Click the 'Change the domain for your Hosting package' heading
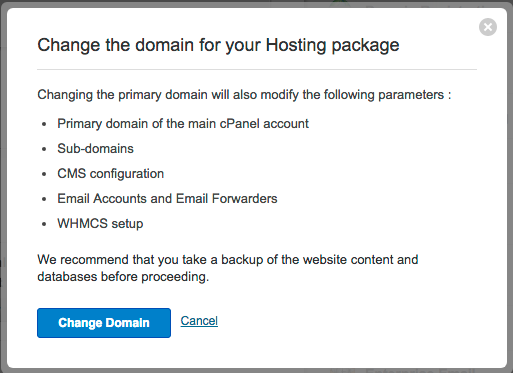 pos(218,45)
